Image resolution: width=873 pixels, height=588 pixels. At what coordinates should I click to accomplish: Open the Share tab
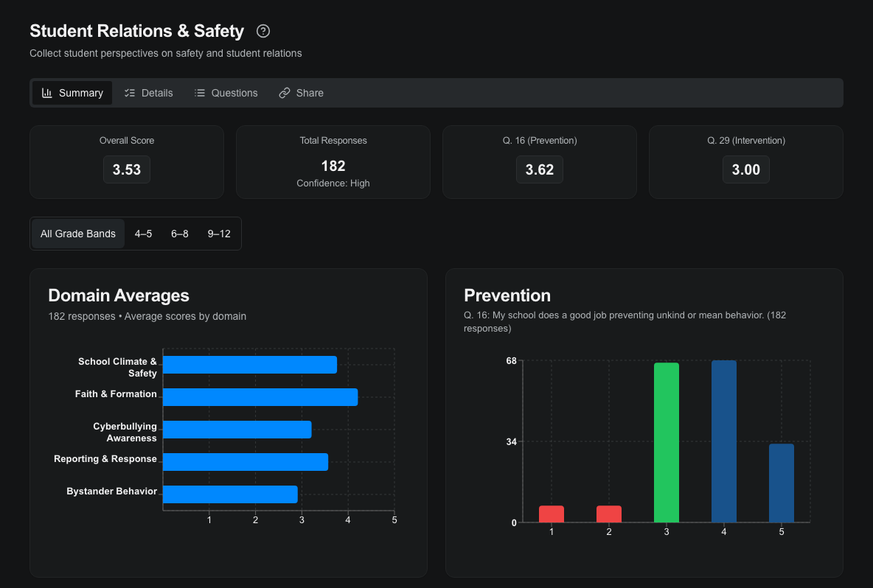point(302,93)
